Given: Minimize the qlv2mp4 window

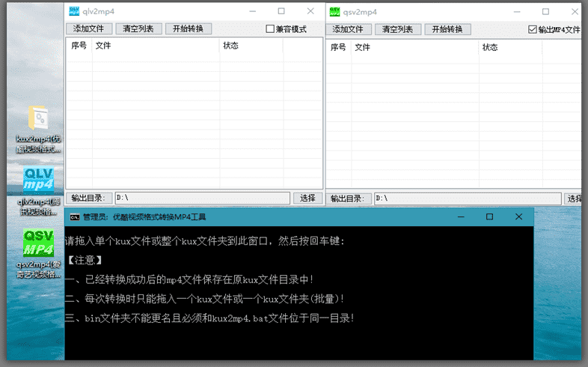Looking at the screenshot, I should [x=253, y=11].
